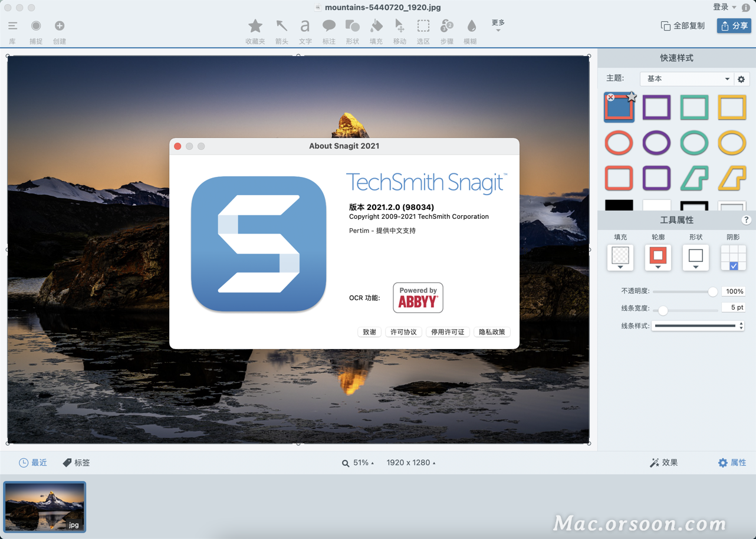Adjust the line width (线条宽度) slider

(x=685, y=310)
